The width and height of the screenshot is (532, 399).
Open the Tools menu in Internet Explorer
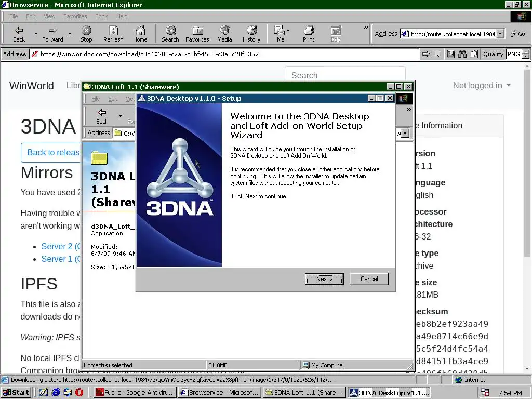(101, 16)
